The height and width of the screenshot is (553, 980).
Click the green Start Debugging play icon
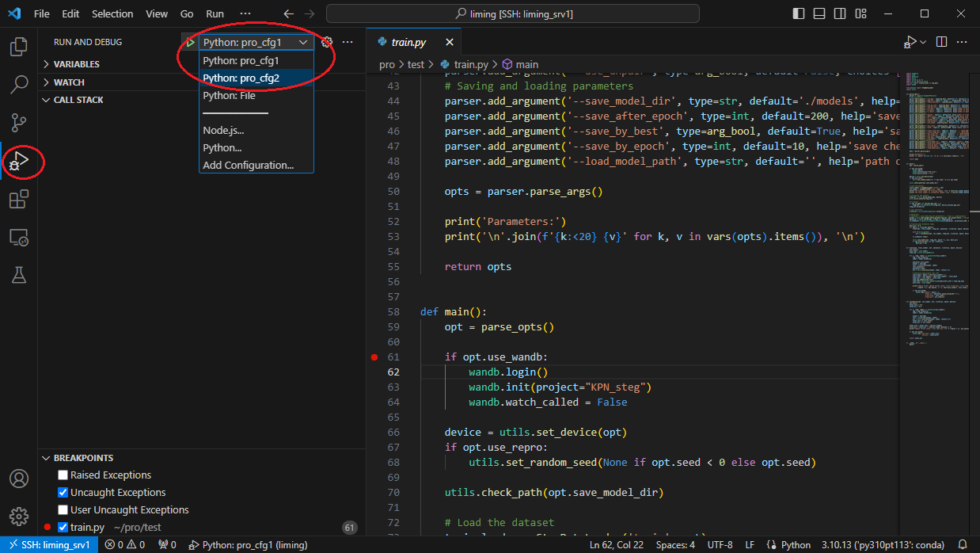[x=190, y=42]
